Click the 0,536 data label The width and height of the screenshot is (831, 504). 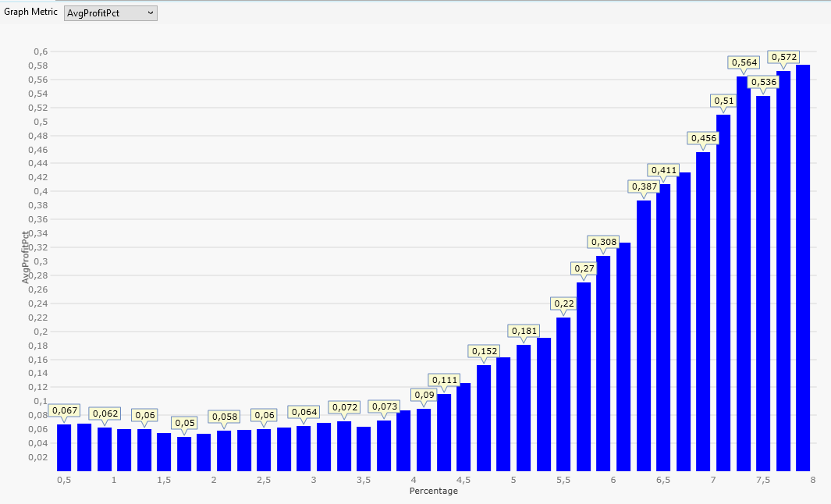tap(763, 82)
